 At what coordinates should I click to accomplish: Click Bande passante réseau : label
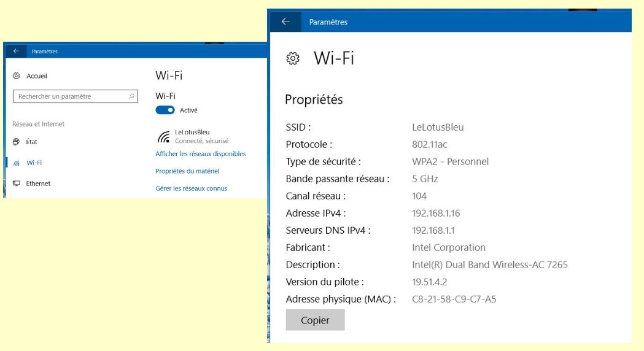(338, 179)
